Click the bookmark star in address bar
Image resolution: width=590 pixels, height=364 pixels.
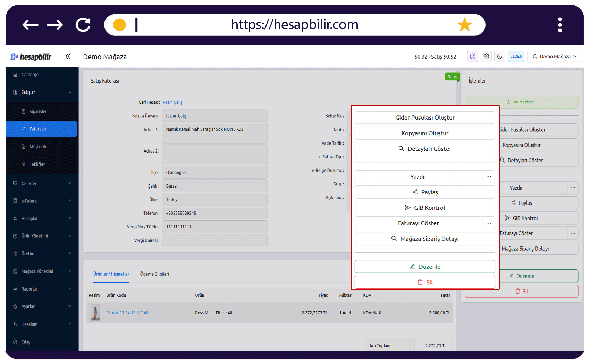(x=464, y=25)
